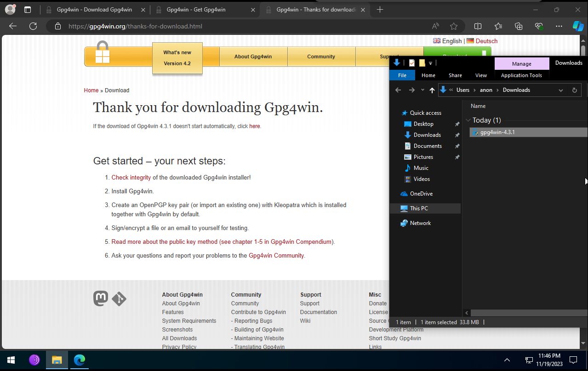Click the Properties icon in Explorer title bar

click(412, 63)
